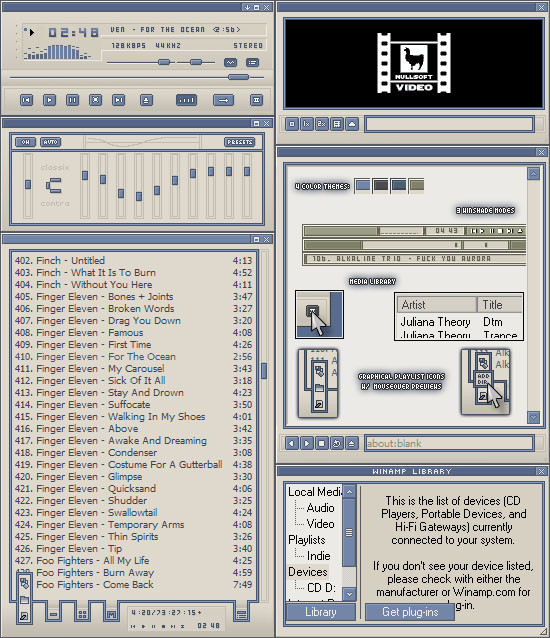Toggle the equalizer AUTO button
550x638 pixels.
(x=50, y=142)
